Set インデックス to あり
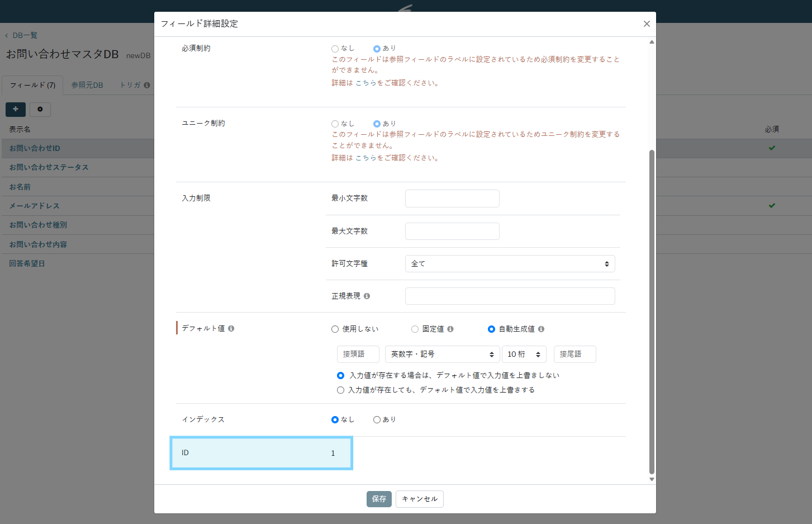812x524 pixels. pos(377,419)
